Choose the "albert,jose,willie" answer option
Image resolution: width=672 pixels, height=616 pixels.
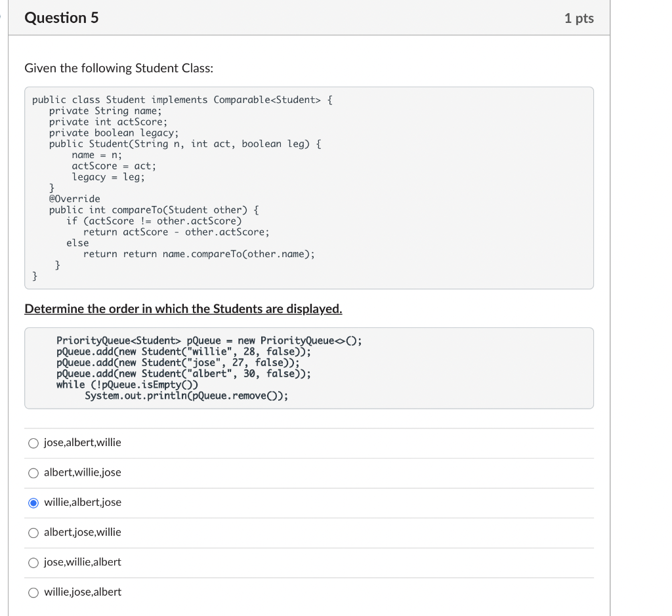coord(33,532)
